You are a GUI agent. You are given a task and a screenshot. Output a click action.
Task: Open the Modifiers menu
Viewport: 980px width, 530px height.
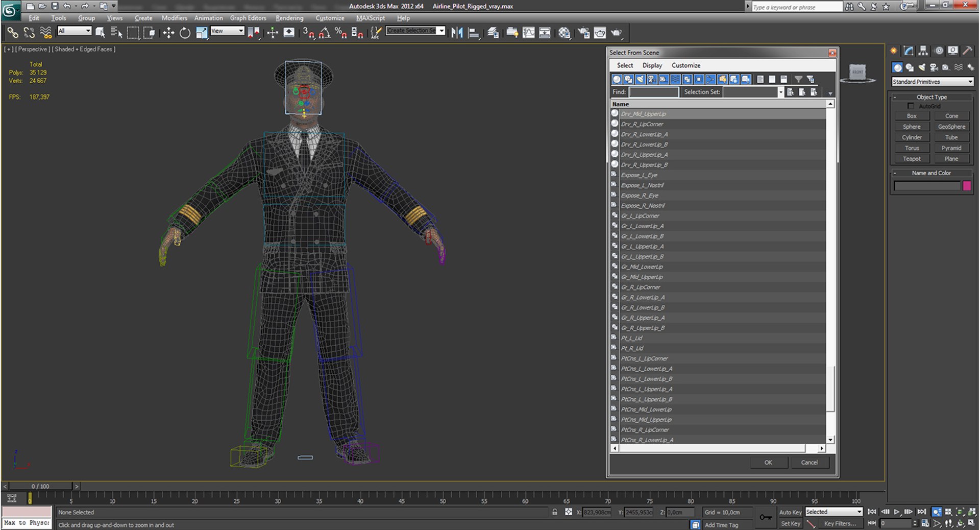point(175,18)
